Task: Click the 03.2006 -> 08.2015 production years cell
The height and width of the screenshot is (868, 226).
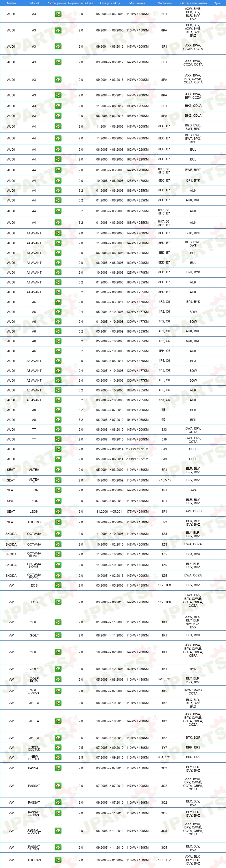Action: pyautogui.click(x=110, y=602)
